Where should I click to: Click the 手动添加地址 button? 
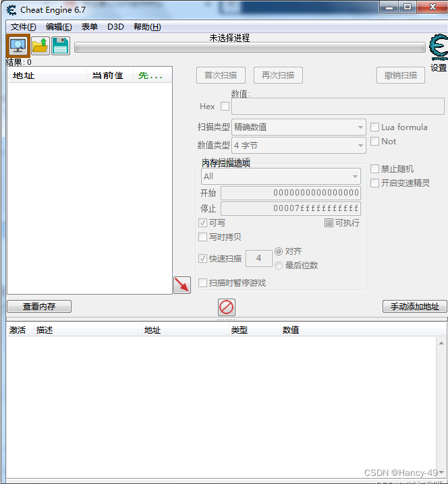tap(415, 307)
